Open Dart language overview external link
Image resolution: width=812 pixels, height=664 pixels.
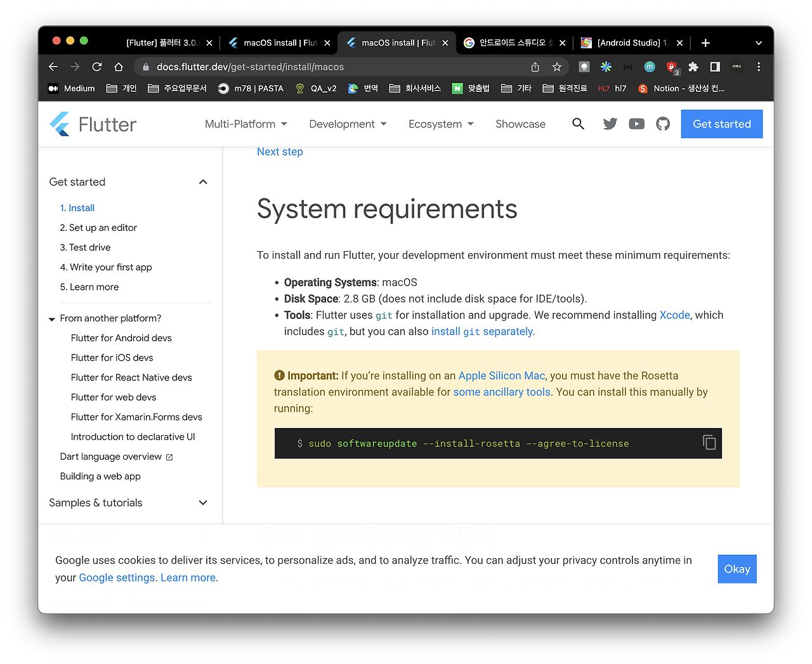[116, 457]
